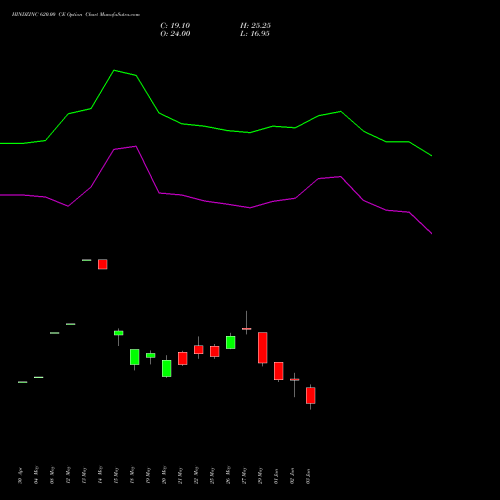Select the close value 'C: 19.10'
The height and width of the screenshot is (500, 500).
175,26
